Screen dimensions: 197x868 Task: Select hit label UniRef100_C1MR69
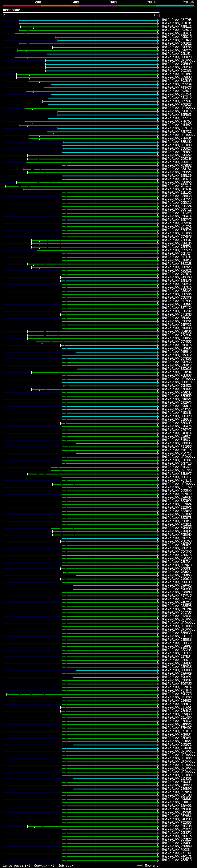176,125
